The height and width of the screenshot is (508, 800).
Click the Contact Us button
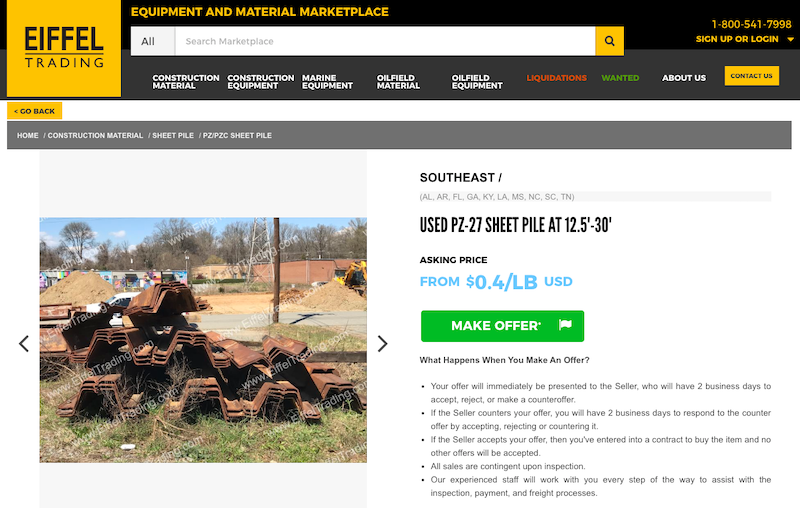(752, 75)
